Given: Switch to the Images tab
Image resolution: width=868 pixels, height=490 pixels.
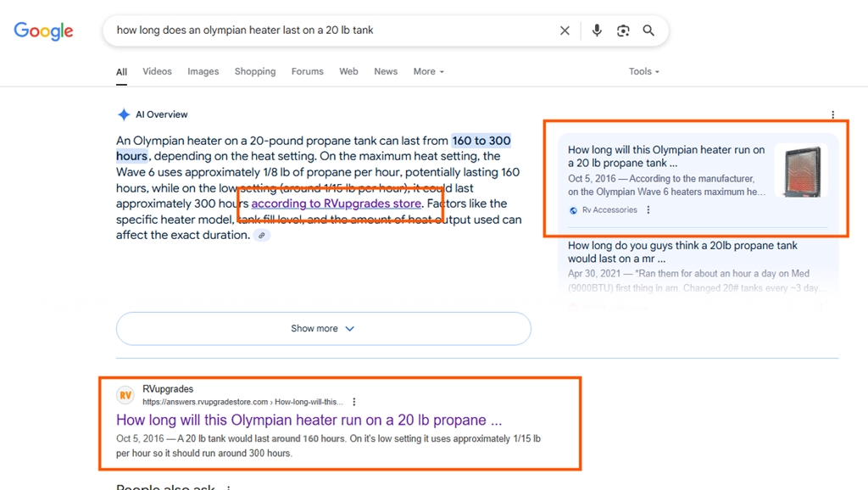Looking at the screenshot, I should point(203,71).
